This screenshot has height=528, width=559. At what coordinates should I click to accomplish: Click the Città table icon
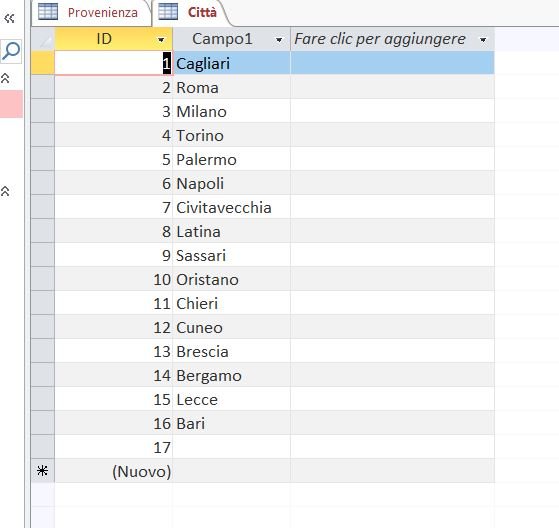pyautogui.click(x=168, y=11)
